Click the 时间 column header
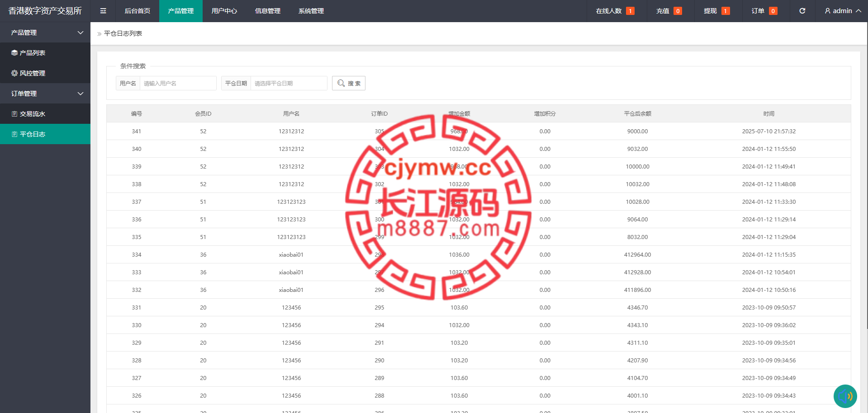The width and height of the screenshot is (868, 413). pyautogui.click(x=769, y=114)
